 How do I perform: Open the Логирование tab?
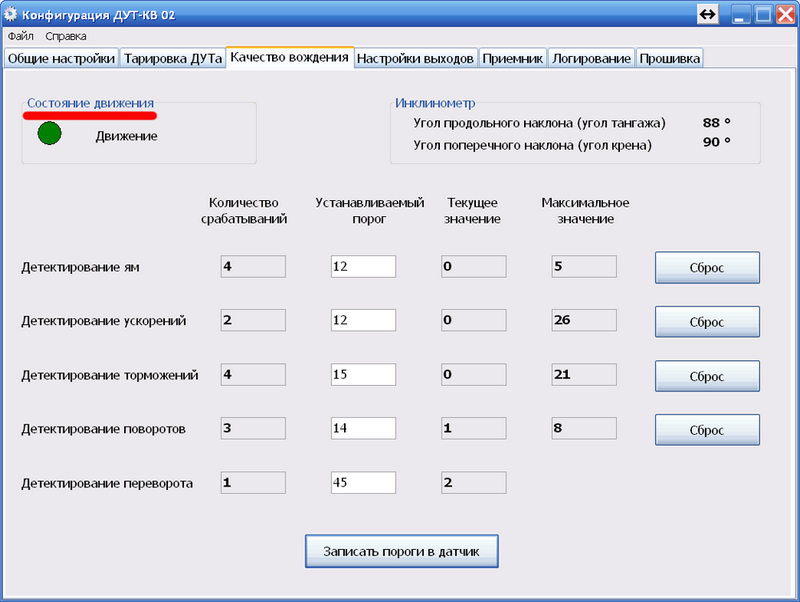591,58
